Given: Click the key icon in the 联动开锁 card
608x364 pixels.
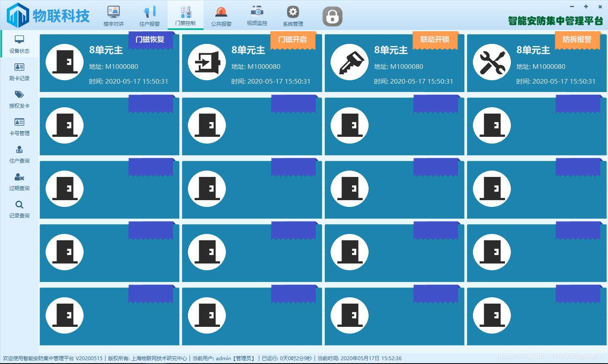Looking at the screenshot, I should [x=350, y=62].
